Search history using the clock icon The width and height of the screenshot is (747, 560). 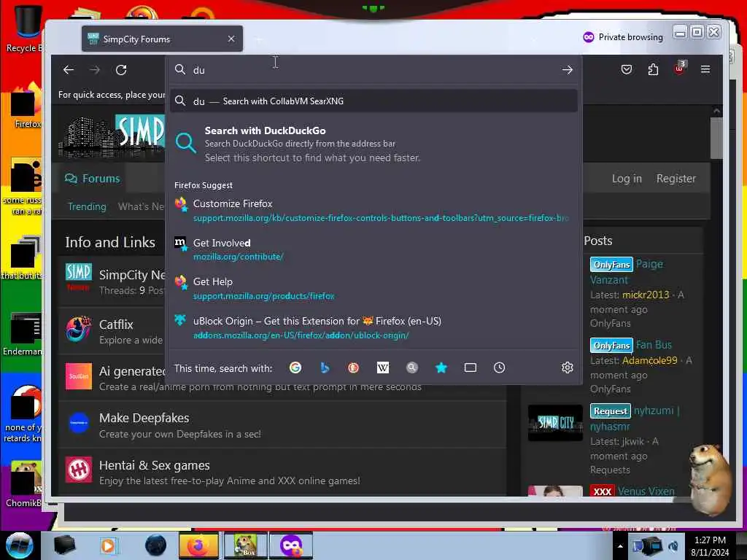(499, 367)
